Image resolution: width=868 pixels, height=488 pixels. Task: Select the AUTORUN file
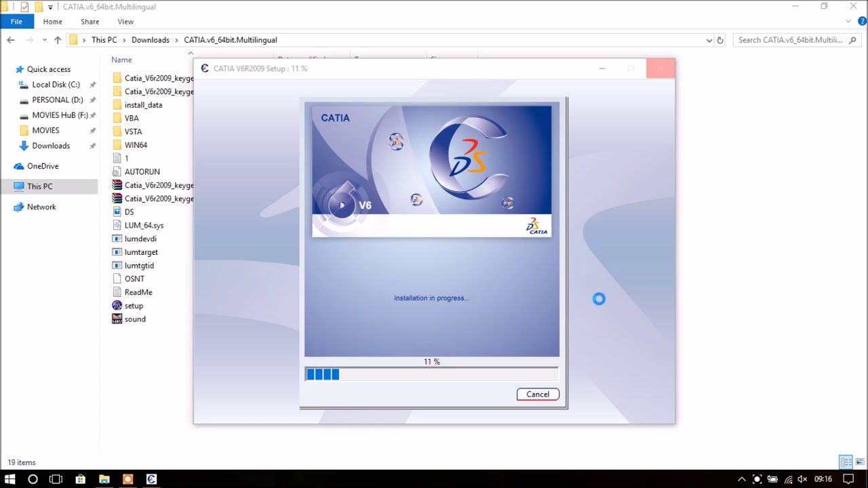(x=142, y=171)
